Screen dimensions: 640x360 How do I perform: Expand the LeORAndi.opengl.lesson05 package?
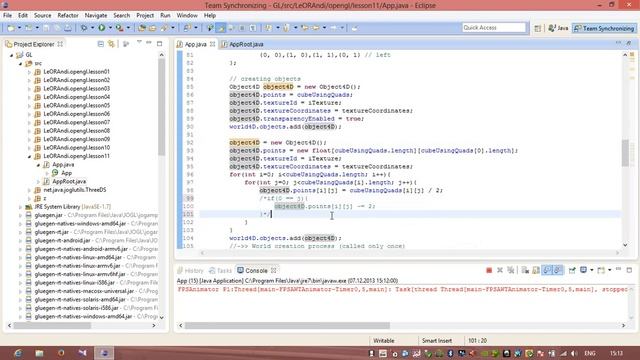(x=29, y=105)
